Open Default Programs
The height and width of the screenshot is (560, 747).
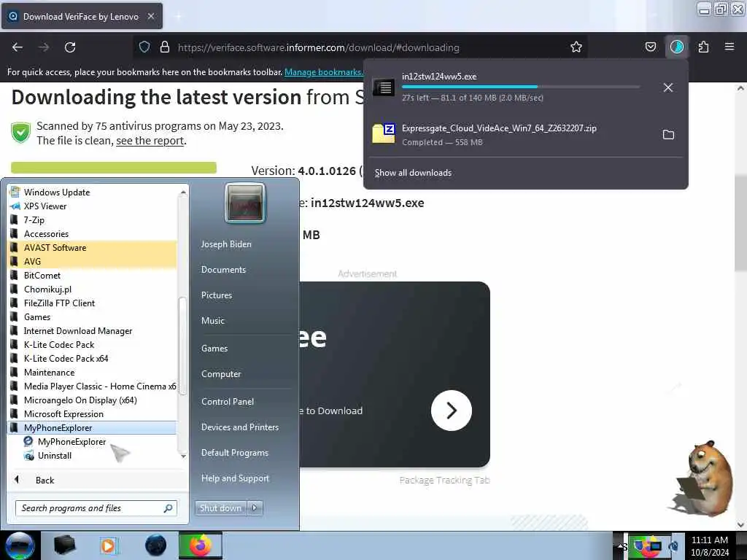click(x=234, y=452)
